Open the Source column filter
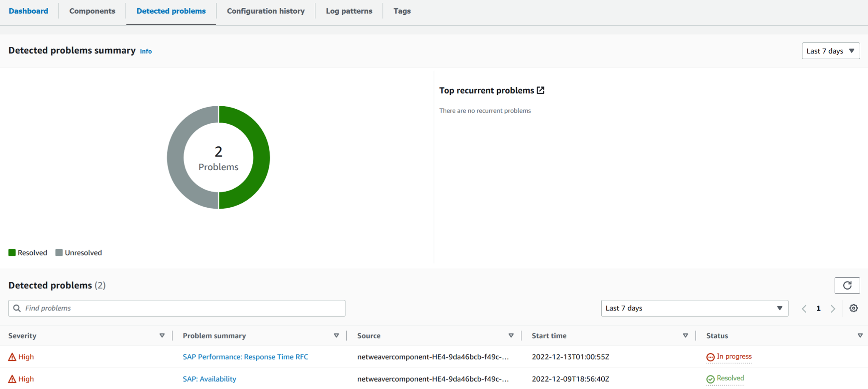The width and height of the screenshot is (868, 389). pyautogui.click(x=511, y=335)
